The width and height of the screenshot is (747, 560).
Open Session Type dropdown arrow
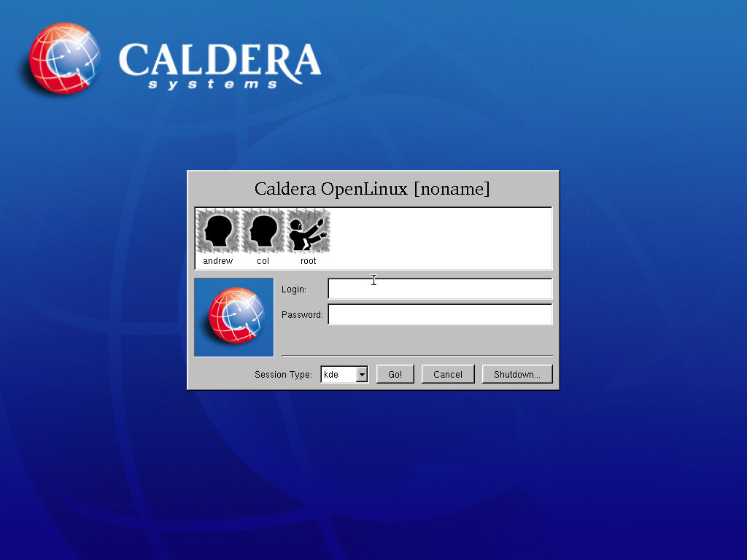pos(361,375)
